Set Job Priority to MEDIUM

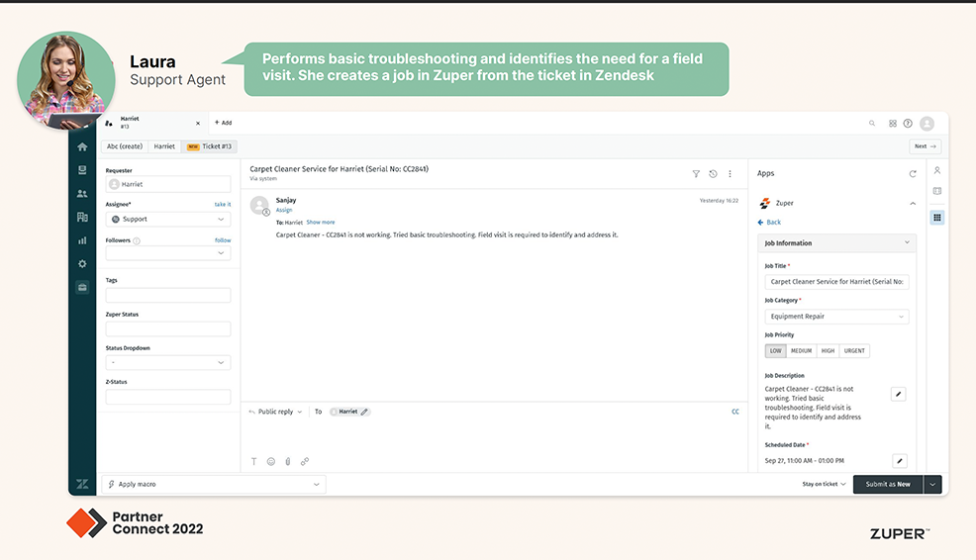click(x=801, y=350)
